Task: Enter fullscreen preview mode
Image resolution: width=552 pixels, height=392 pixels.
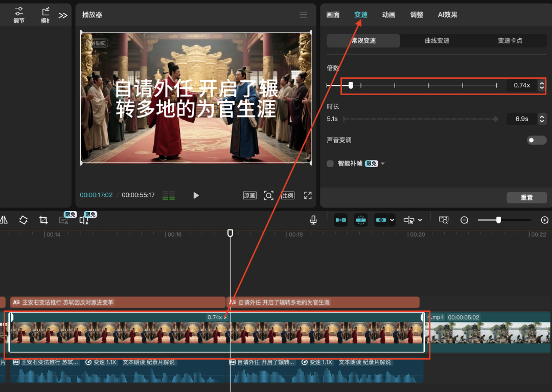Action: pos(307,195)
